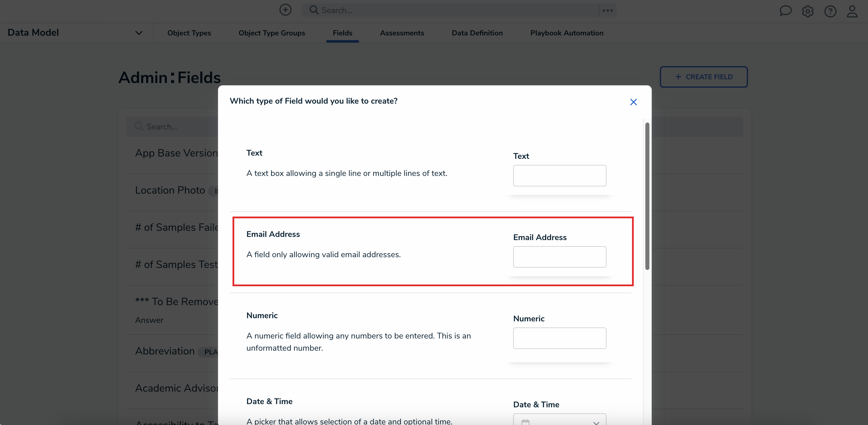868x425 pixels.
Task: Expand the Data Model dropdown
Action: pos(139,33)
